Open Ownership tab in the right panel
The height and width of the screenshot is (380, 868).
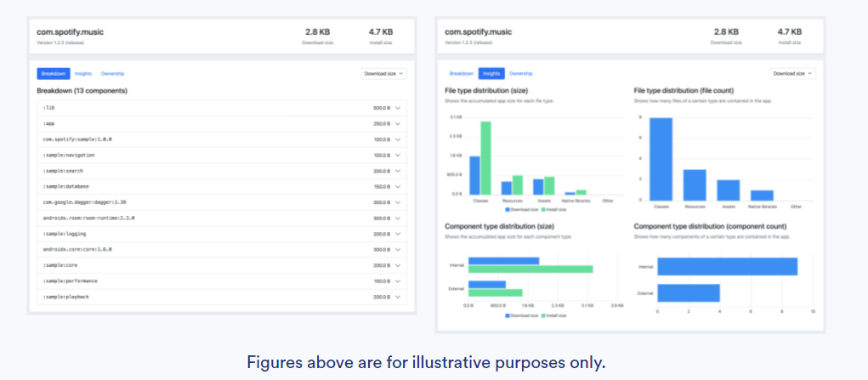[x=521, y=74]
